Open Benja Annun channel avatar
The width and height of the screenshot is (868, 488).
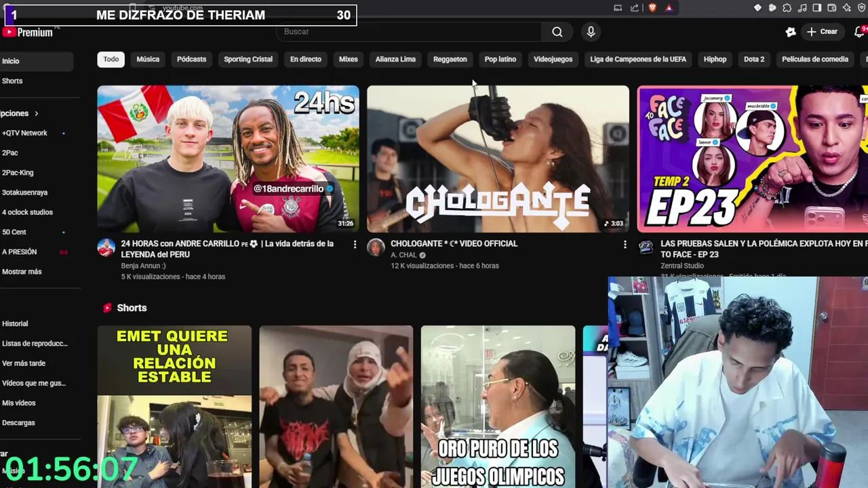(x=106, y=247)
